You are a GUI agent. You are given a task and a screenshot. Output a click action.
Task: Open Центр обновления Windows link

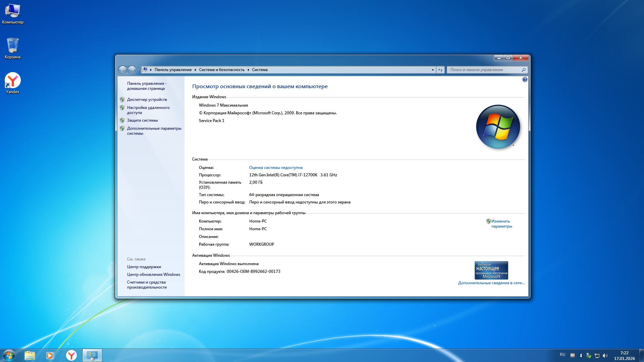[x=153, y=275]
